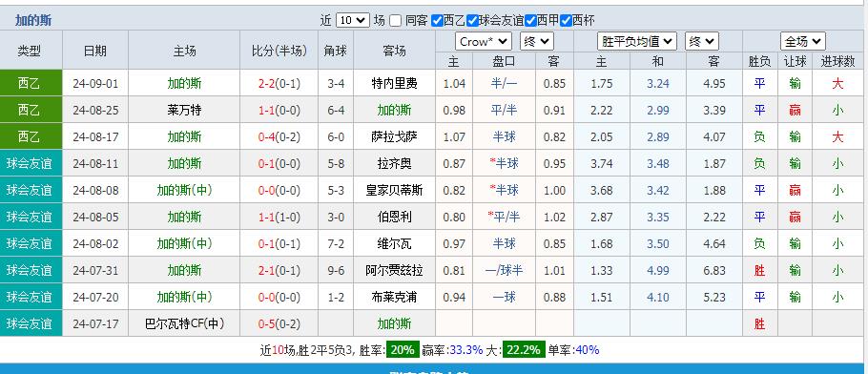Open away team 特内里费
The image size is (868, 374).
tap(394, 84)
